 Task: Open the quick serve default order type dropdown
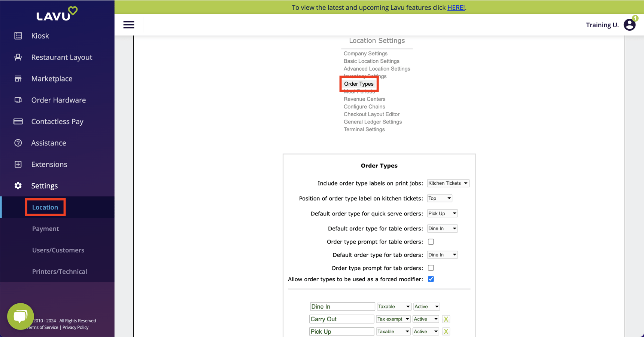click(442, 213)
